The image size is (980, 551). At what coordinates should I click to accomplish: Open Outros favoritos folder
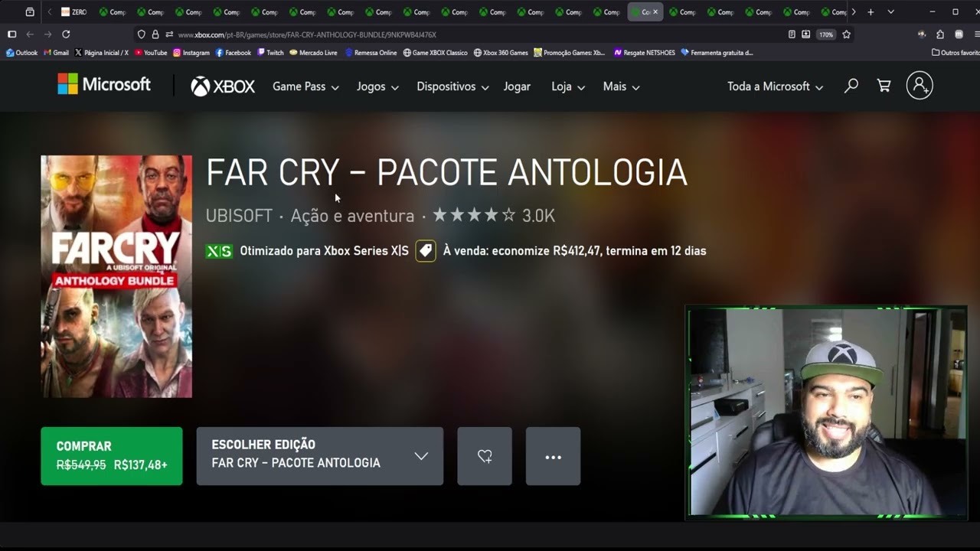pyautogui.click(x=955, y=53)
